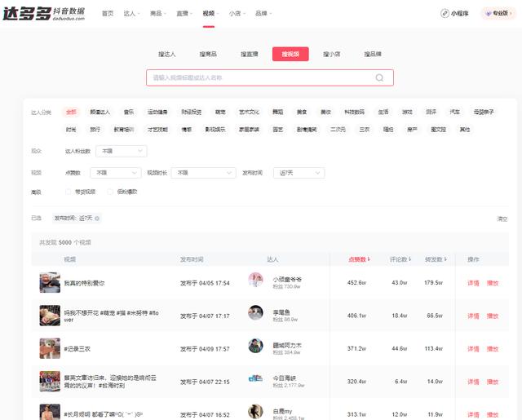The width and height of the screenshot is (522, 420).
Task: Click 播放 for 疆域阿力木 row
Action: tap(493, 349)
